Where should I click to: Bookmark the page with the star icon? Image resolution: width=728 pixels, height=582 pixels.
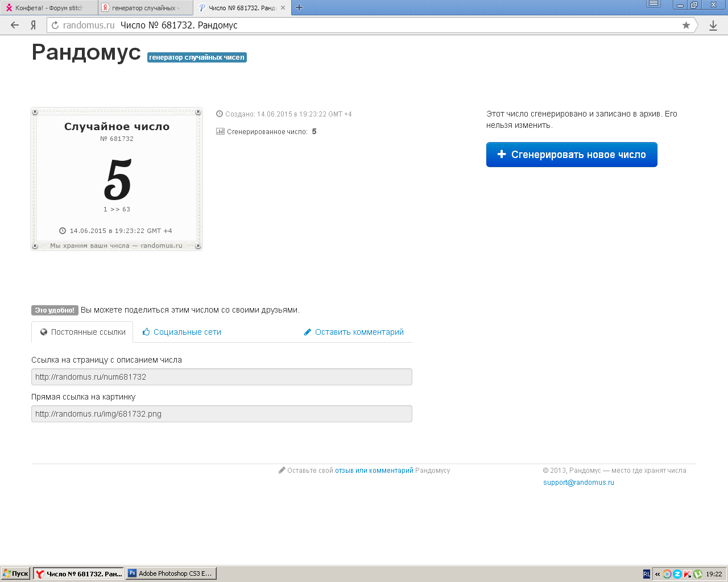[x=686, y=25]
